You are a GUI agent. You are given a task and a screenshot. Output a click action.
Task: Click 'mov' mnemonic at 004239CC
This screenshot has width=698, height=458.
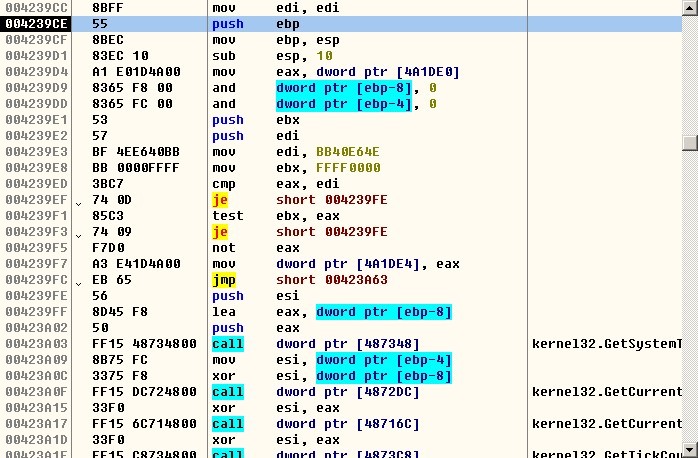tap(223, 8)
